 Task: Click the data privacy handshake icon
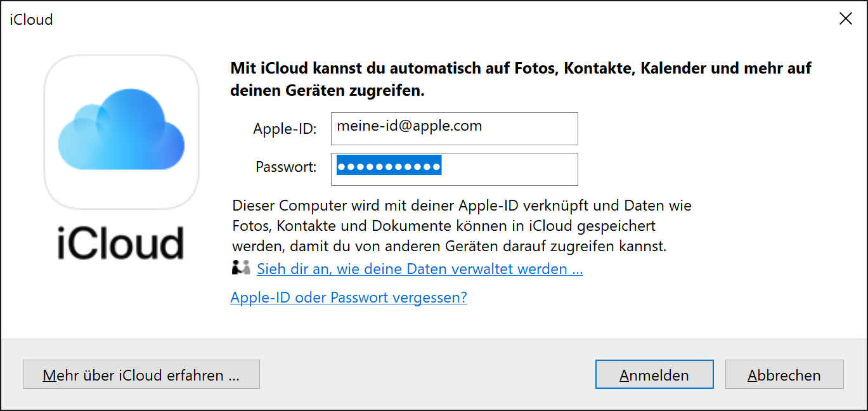point(241,268)
